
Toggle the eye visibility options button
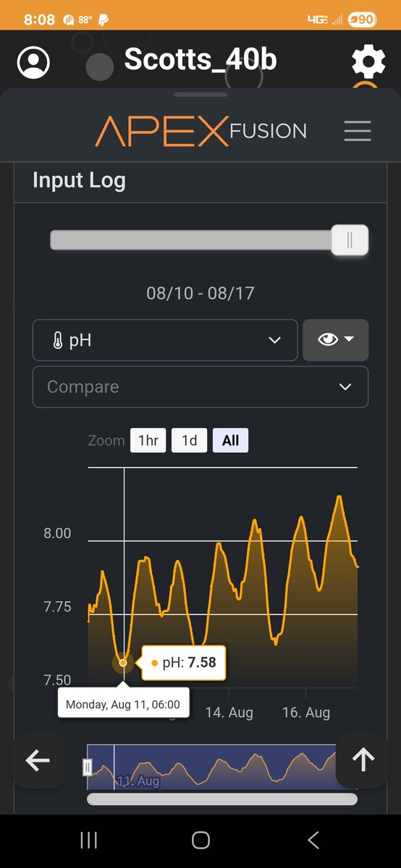pos(336,340)
